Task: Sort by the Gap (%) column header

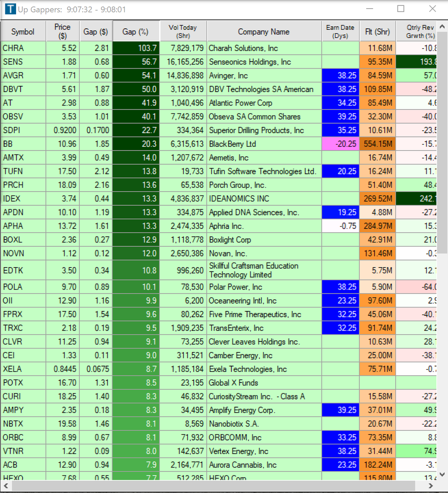Action: pyautogui.click(x=136, y=32)
